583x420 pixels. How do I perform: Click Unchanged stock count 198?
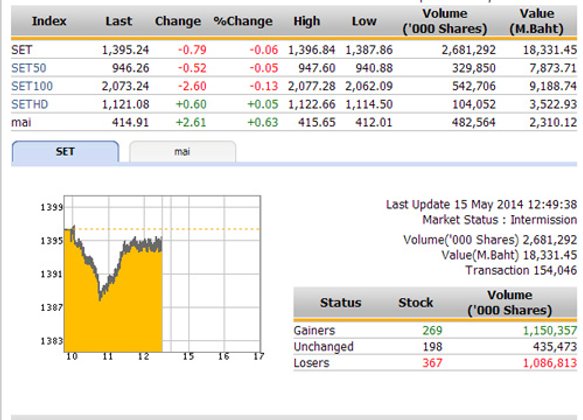[432, 347]
